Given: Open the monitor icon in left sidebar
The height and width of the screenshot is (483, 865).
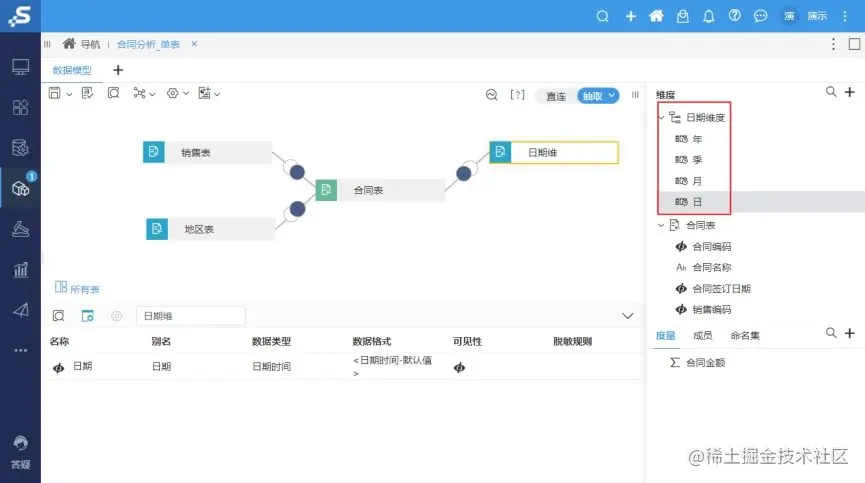Looking at the screenshot, I should pos(20,67).
